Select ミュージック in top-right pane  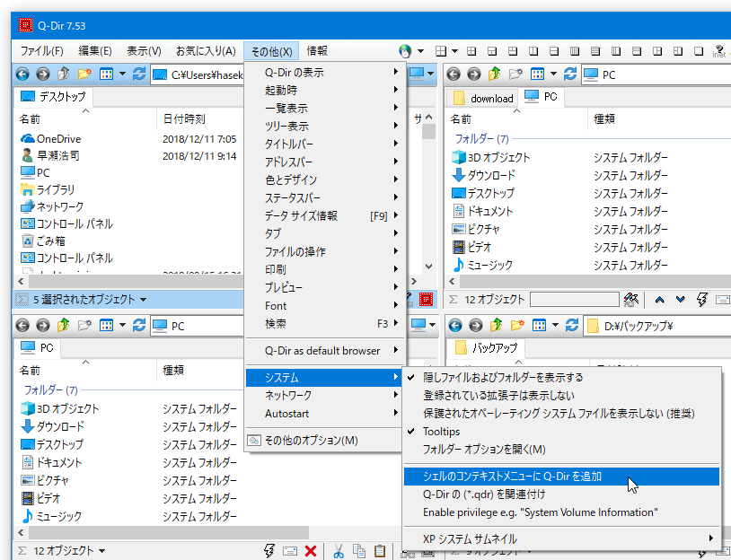click(482, 265)
